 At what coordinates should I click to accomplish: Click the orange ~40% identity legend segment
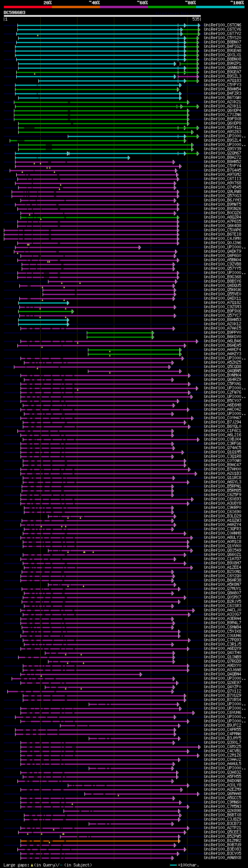pyautogui.click(x=76, y=7)
